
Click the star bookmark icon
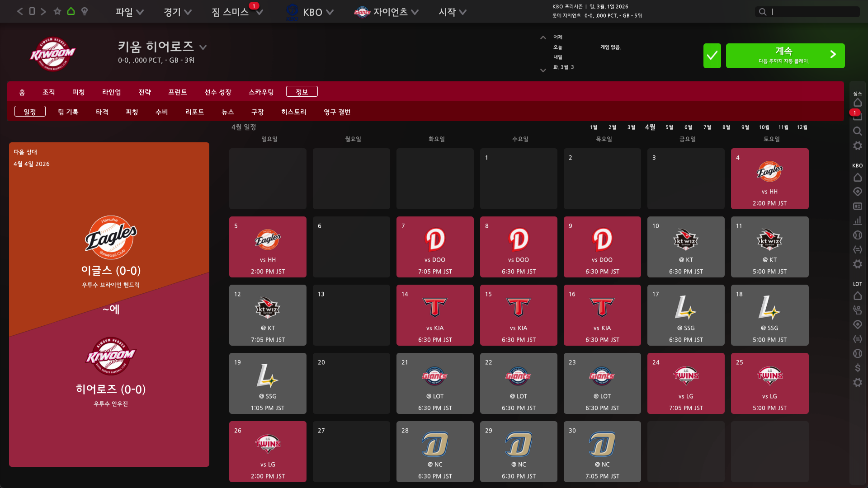(x=57, y=11)
